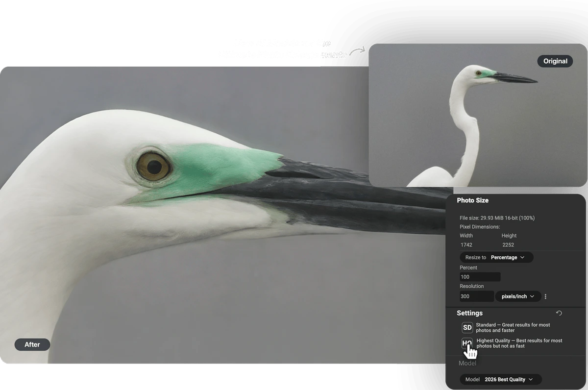The image size is (588, 390).
Task: Click the Resize to mode control
Action: pos(496,257)
